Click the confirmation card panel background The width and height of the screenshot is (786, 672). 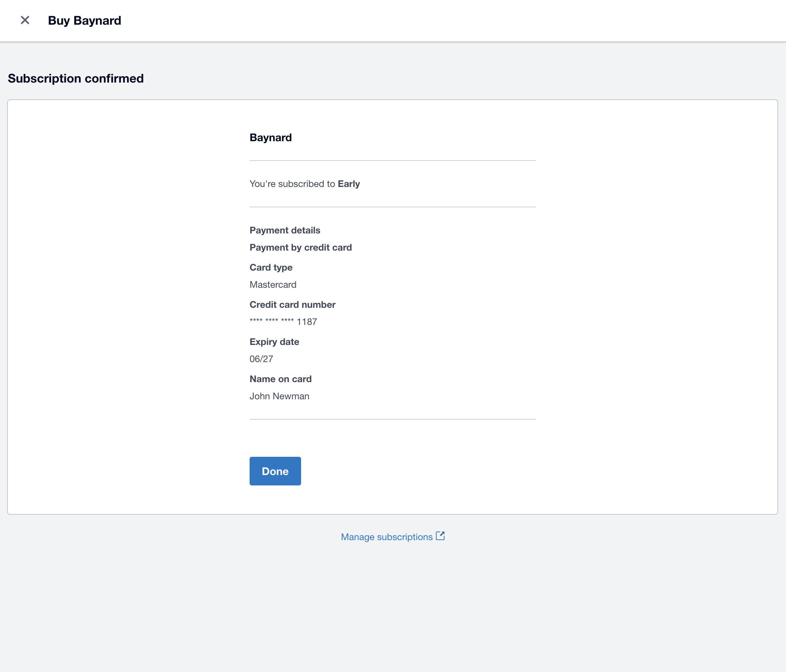(x=133, y=303)
